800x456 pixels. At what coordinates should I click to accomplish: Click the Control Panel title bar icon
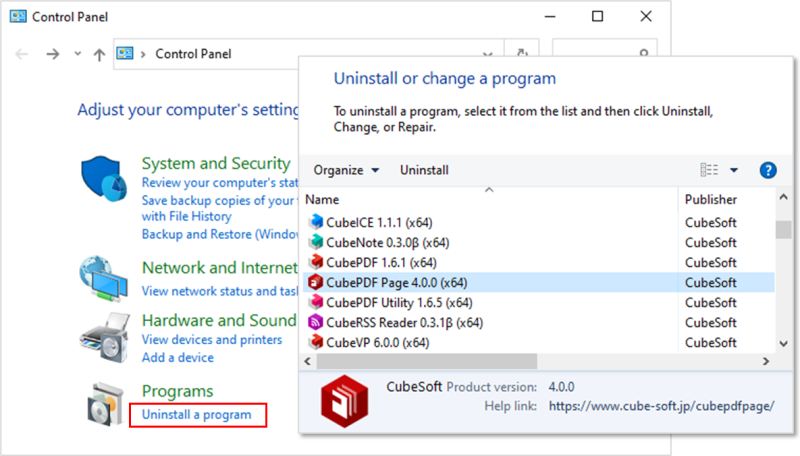(x=18, y=16)
